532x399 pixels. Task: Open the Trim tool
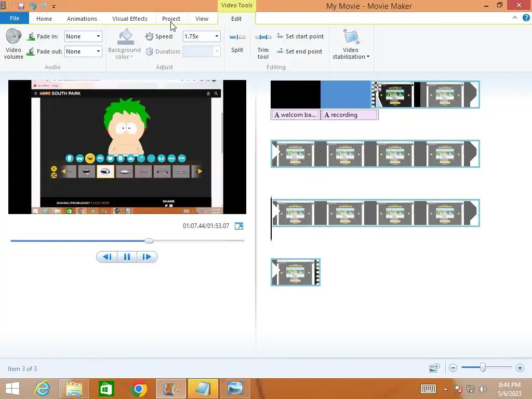point(263,44)
